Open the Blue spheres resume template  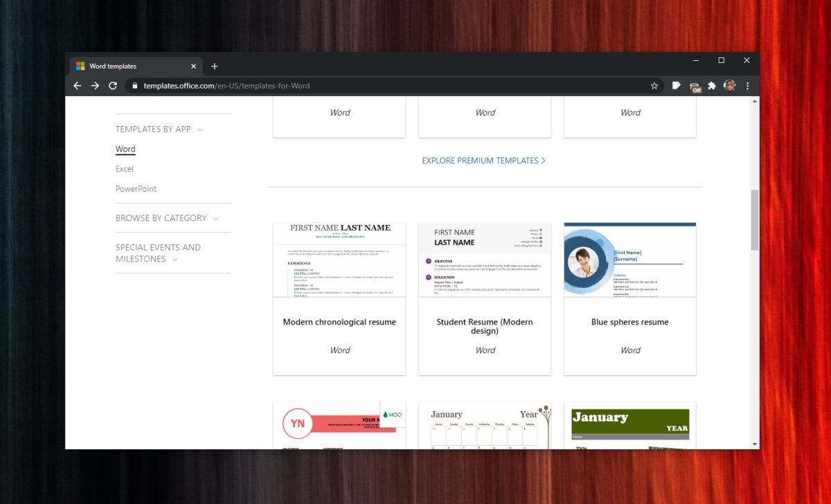(629, 299)
